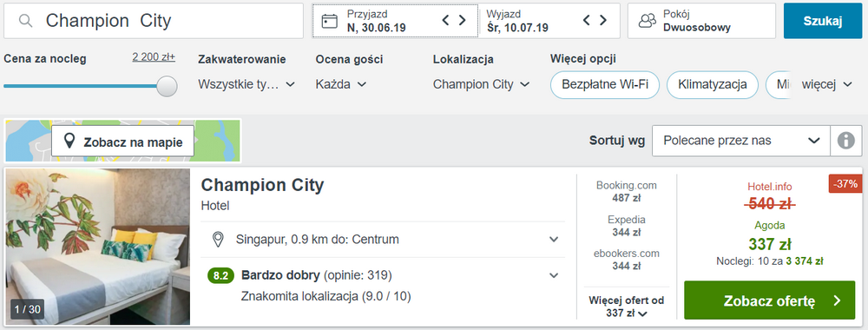
Task: Show sorting info icon
Action: coord(845,141)
